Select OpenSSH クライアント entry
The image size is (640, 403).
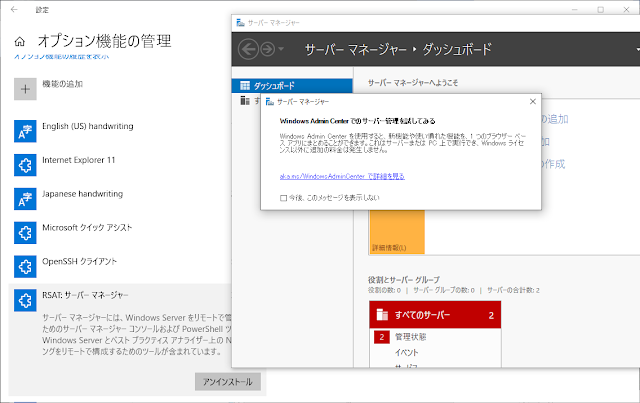tap(80, 262)
